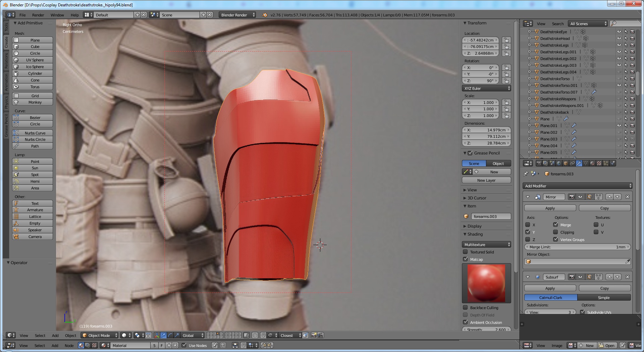Screen dimensions: 644x352
Task: Expand the View panel in properties region
Action: pos(472,190)
